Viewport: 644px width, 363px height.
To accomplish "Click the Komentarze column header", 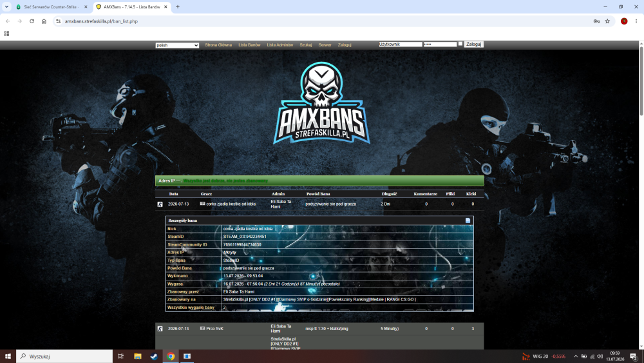I will point(426,194).
